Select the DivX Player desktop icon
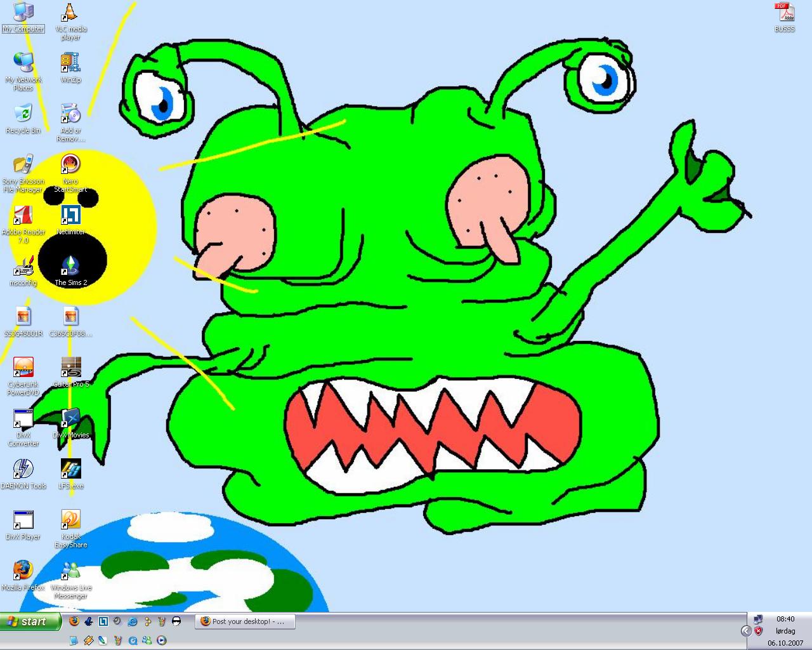 tap(23, 526)
